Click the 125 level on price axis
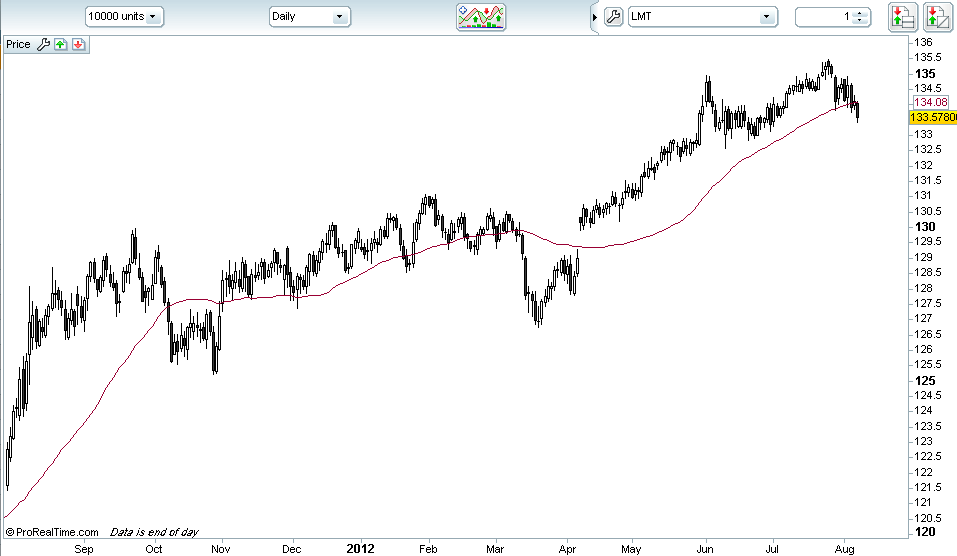Screen dimensions: 957x556 pyautogui.click(x=925, y=380)
